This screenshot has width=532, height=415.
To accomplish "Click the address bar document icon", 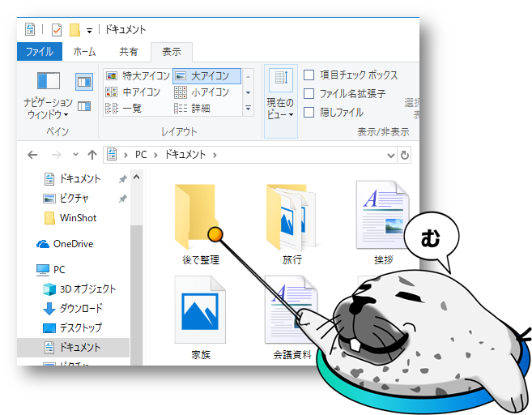I will tap(112, 155).
